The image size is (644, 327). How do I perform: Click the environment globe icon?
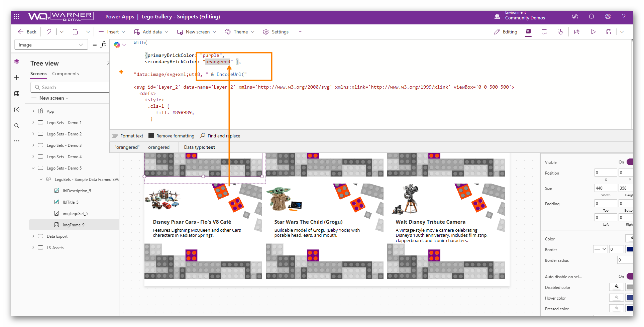(x=497, y=16)
